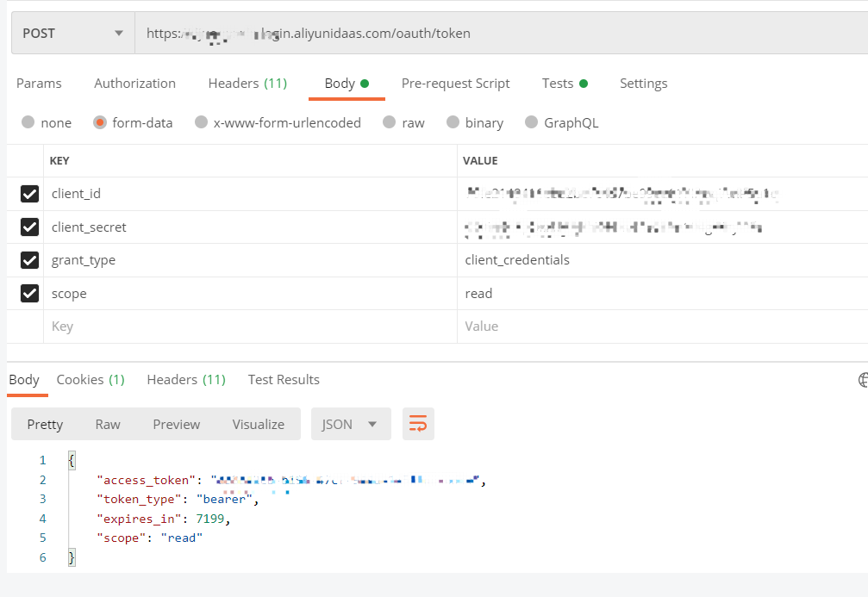Click the 7199 expires_in value
The height and width of the screenshot is (597, 868).
[210, 519]
